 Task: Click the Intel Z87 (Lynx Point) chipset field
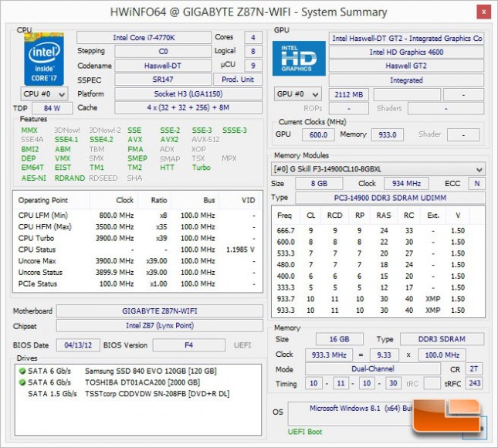(159, 326)
